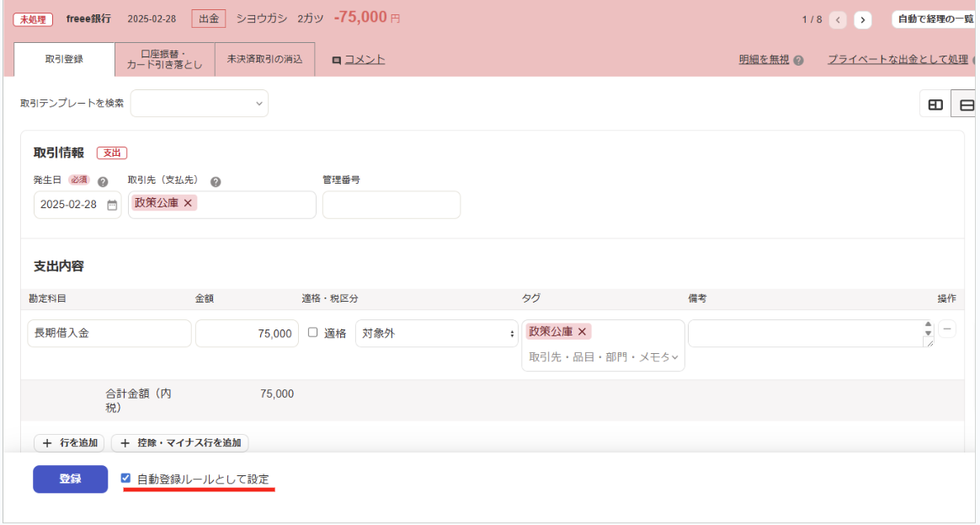Click help icon next to 発生日 必須
This screenshot has height=525, width=980.
click(x=103, y=181)
